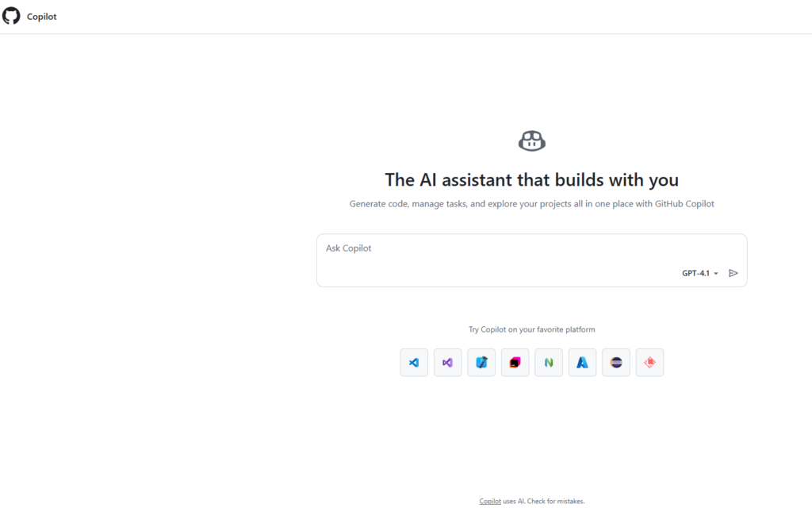Open the red Raycast platform icon

tap(649, 362)
